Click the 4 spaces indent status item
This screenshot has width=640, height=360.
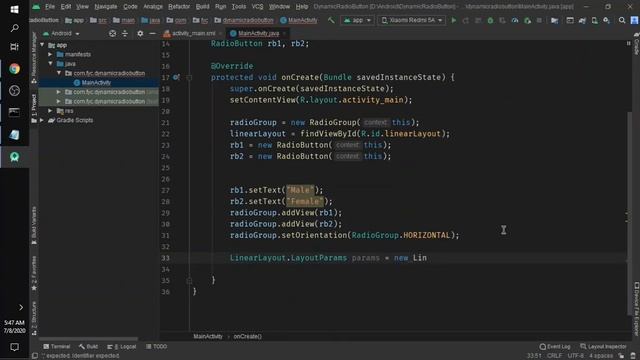point(600,356)
